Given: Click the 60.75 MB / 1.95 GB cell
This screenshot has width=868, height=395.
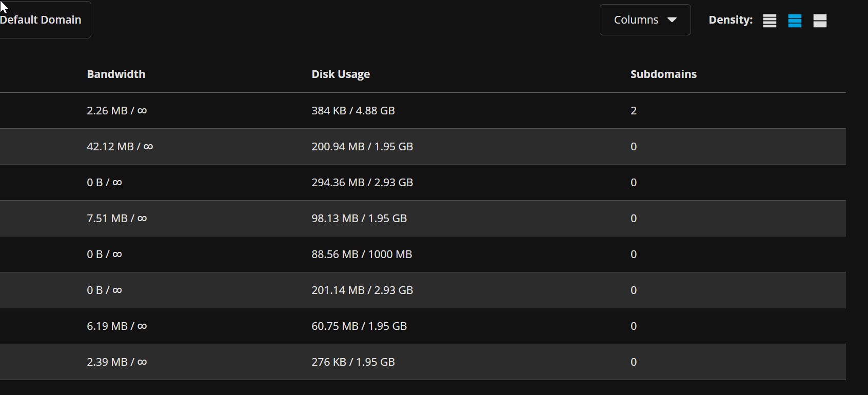Looking at the screenshot, I should (x=359, y=326).
